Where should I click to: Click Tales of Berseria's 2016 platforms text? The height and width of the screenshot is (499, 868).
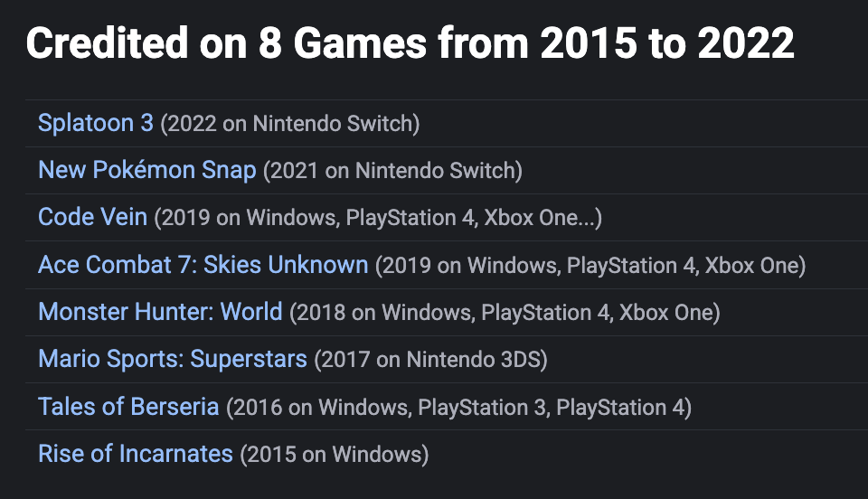tap(459, 407)
